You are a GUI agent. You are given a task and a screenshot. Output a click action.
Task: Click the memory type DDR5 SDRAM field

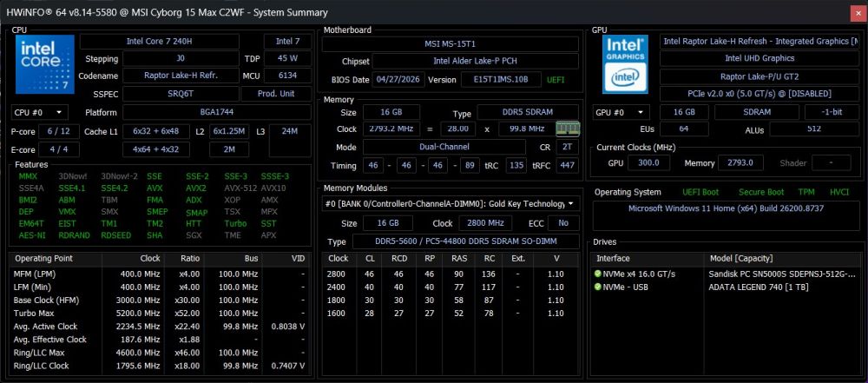tap(528, 112)
